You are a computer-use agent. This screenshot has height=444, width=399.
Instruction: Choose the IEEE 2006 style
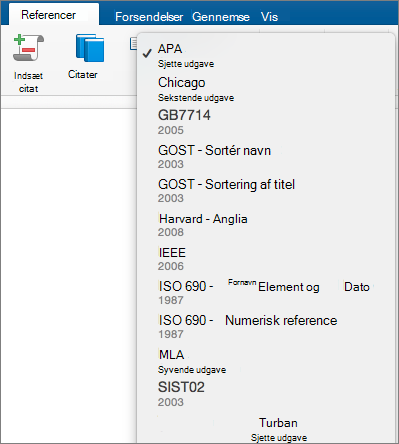tap(266, 259)
